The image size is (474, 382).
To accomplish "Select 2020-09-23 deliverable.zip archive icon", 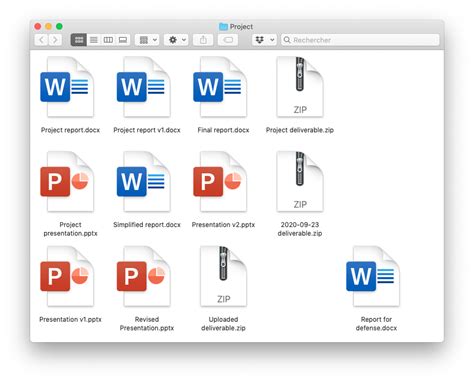I will click(x=300, y=182).
